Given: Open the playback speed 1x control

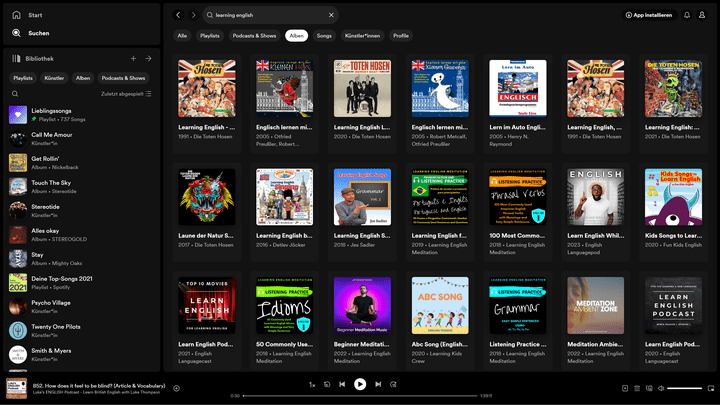Looking at the screenshot, I should pos(312,384).
